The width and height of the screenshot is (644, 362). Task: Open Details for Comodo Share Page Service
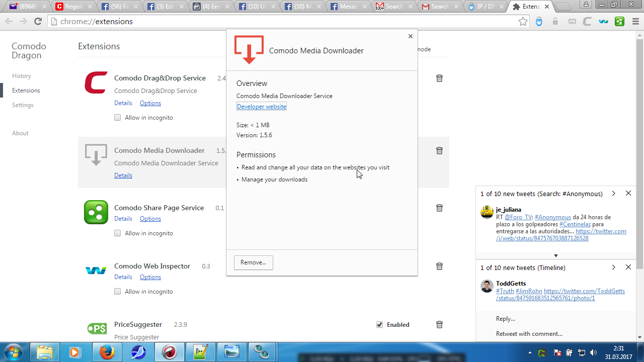tap(123, 219)
